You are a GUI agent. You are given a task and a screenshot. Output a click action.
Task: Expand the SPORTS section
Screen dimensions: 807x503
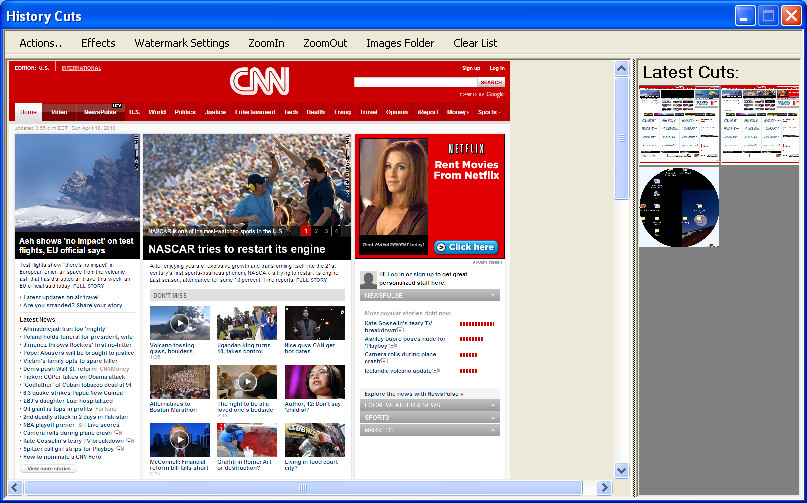430,418
